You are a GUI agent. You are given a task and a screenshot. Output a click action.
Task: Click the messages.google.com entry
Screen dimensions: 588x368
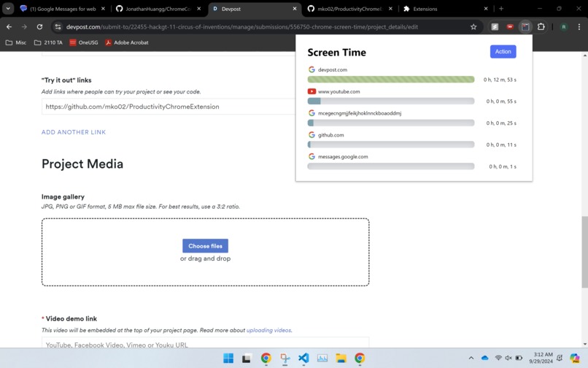pos(343,156)
